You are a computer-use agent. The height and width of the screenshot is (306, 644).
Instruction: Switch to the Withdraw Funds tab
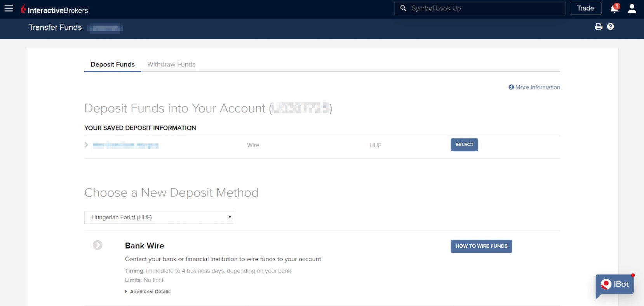click(171, 65)
